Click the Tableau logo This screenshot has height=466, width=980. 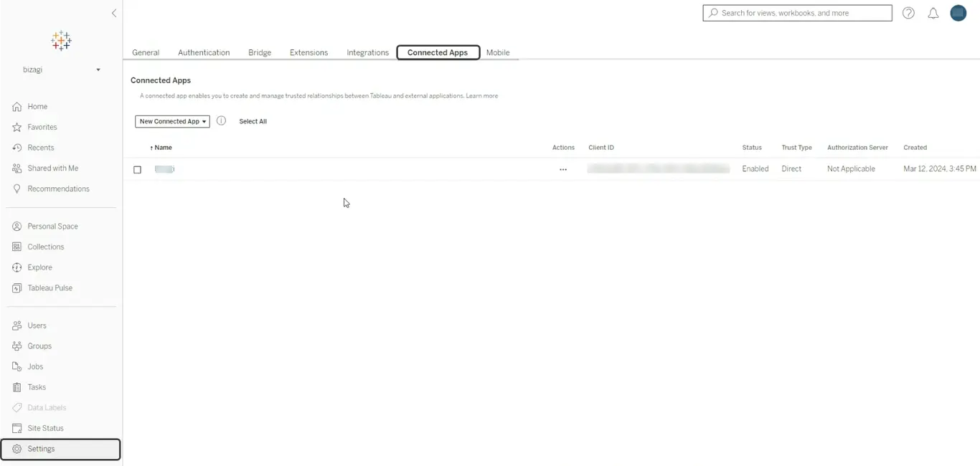tap(61, 41)
